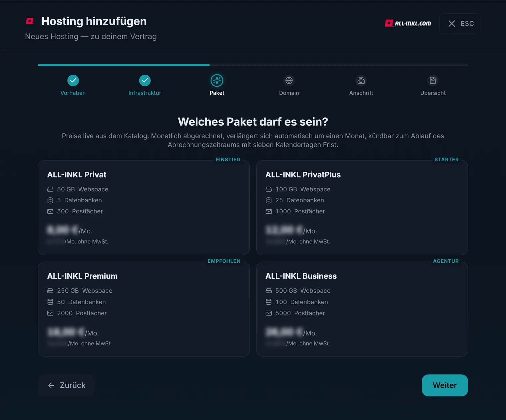Image resolution: width=506 pixels, height=420 pixels.
Task: Click the webspace drive icon in ALL-INKL Business
Action: (269, 291)
